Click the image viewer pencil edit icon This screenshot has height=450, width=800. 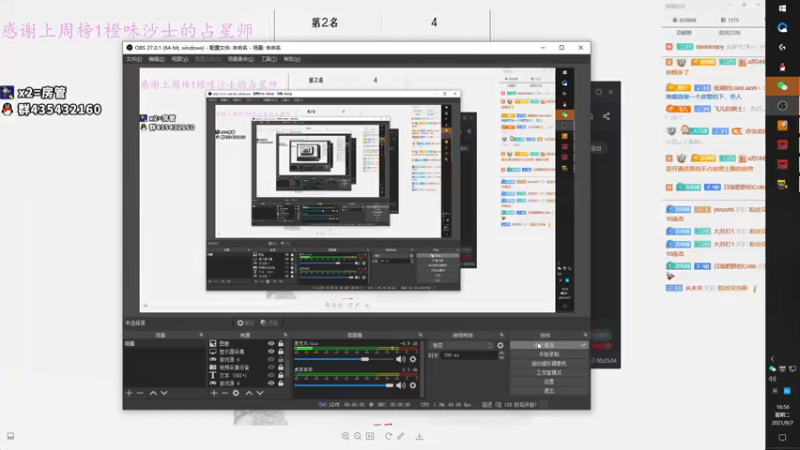pos(401,436)
